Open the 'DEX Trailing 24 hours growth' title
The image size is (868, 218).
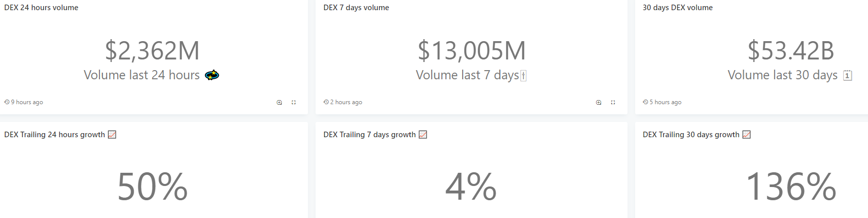click(54, 135)
